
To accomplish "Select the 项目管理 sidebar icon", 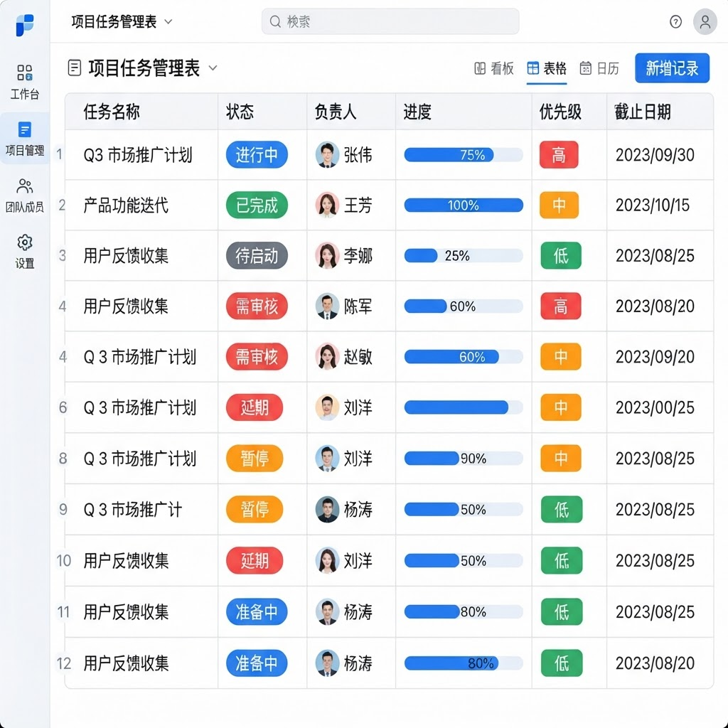I will pos(25,129).
